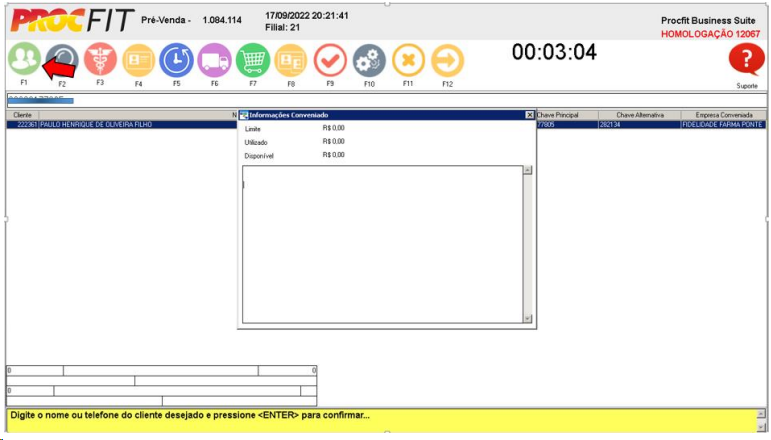Click the F12 arrow exit icon

pyautogui.click(x=447, y=60)
